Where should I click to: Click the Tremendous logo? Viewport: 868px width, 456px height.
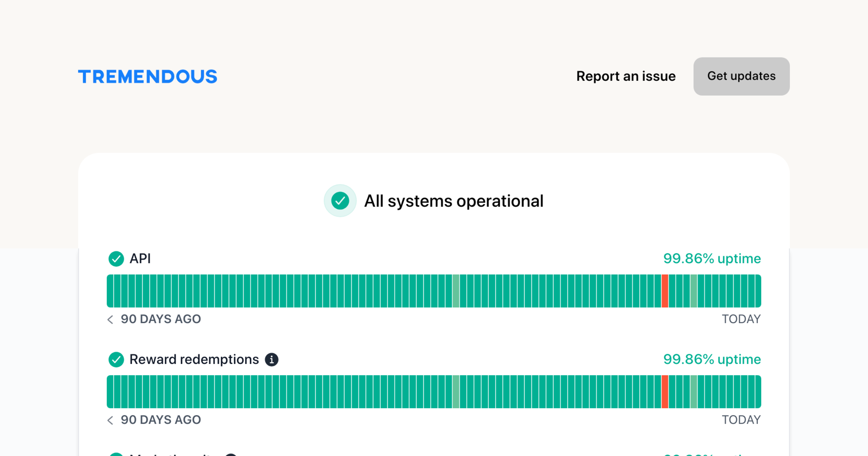pyautogui.click(x=148, y=76)
